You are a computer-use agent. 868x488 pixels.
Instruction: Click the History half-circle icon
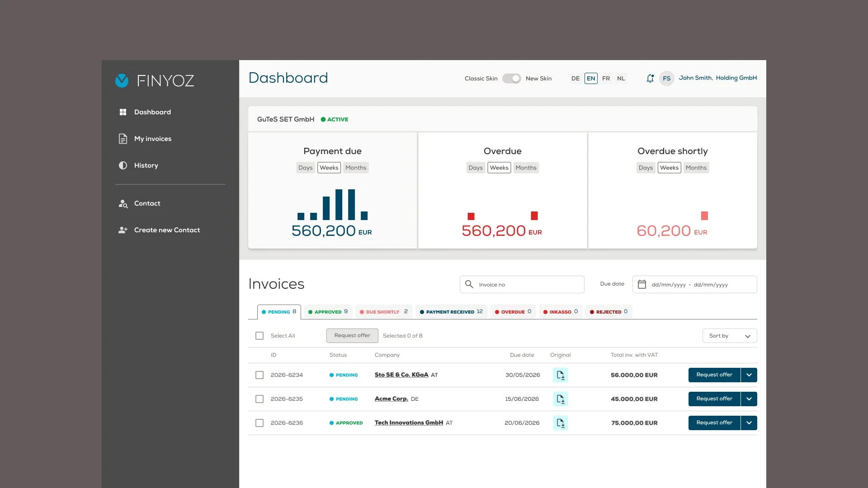[123, 165]
